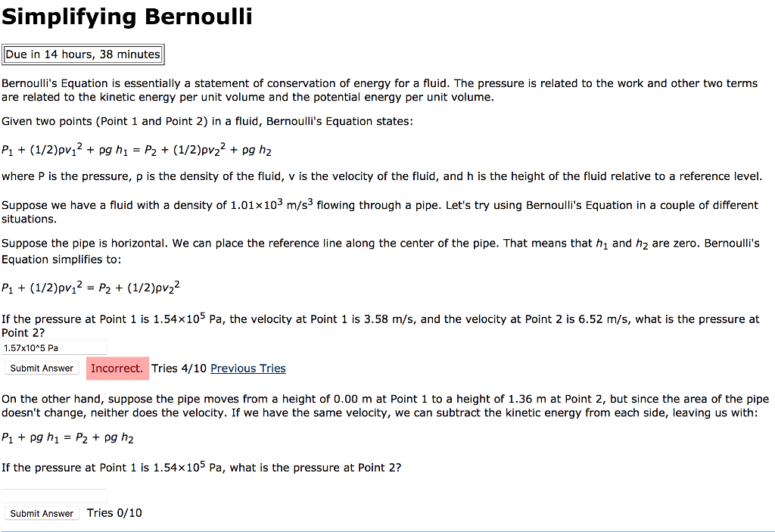
Task: Open the Previous Tries link
Action: coord(247,368)
